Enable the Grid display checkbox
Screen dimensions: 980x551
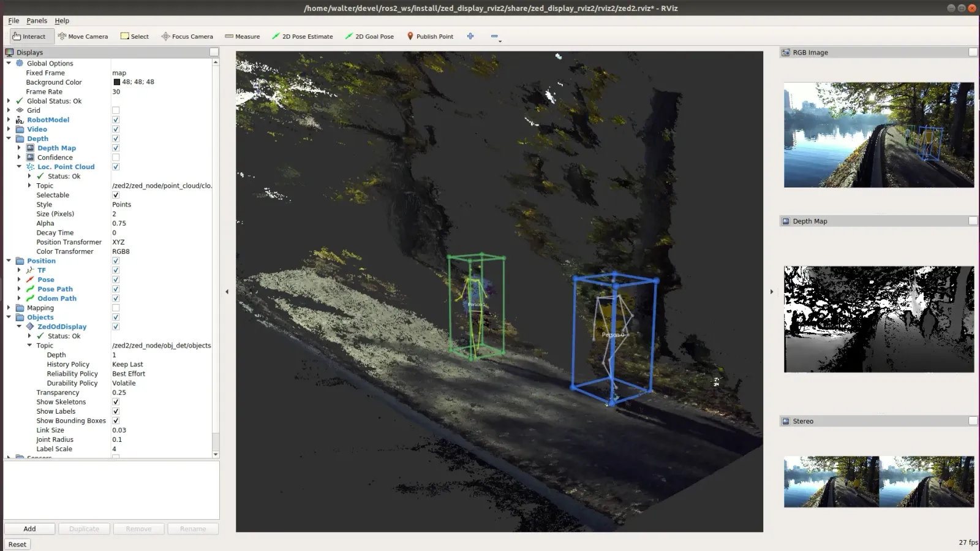[x=116, y=110]
